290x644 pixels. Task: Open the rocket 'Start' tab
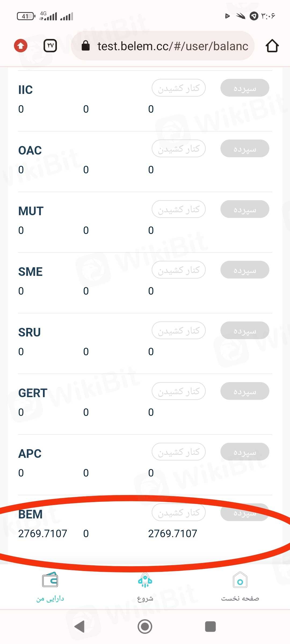(145, 587)
